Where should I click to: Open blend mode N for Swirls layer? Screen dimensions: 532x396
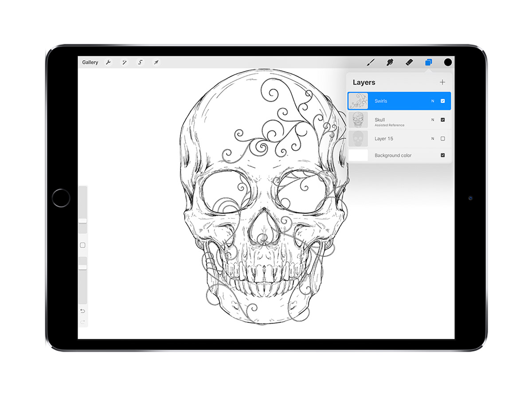(x=433, y=101)
